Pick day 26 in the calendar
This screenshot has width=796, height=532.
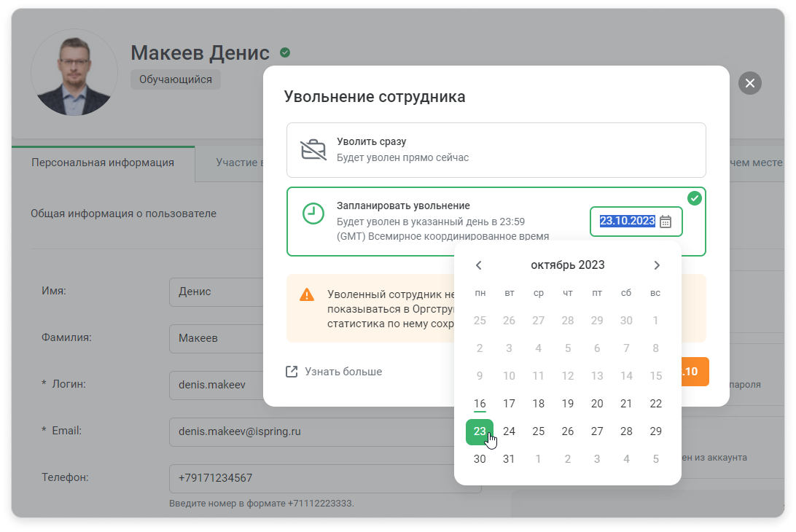(568, 431)
